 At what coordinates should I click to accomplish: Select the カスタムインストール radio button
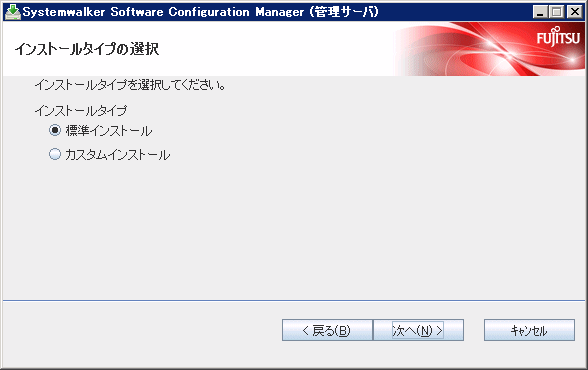click(x=55, y=154)
